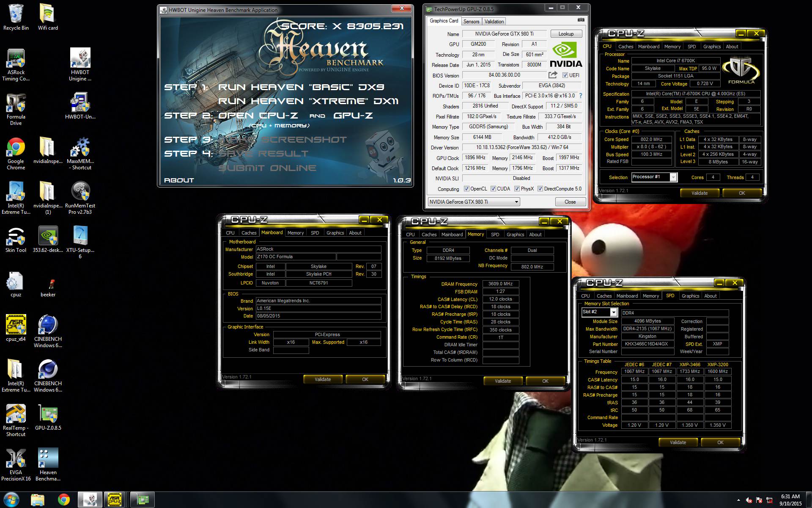Screen dimensions: 812x508
Task: Open the beeker file icon
Action: click(48, 287)
